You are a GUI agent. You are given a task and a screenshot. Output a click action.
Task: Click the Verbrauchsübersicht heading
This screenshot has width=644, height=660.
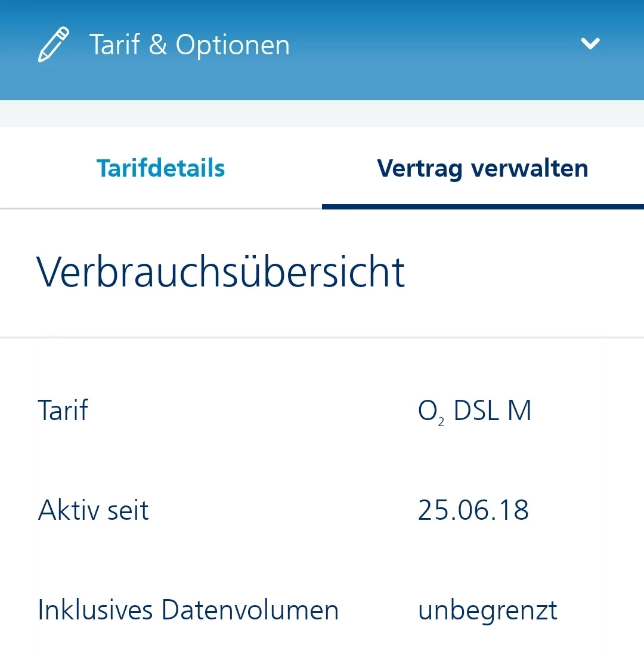(x=221, y=272)
